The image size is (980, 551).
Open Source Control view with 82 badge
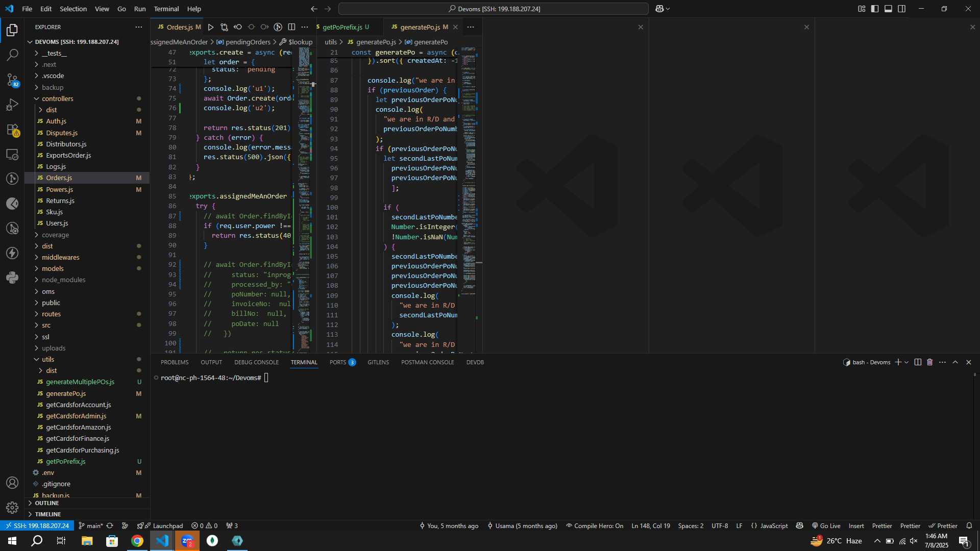pyautogui.click(x=12, y=80)
